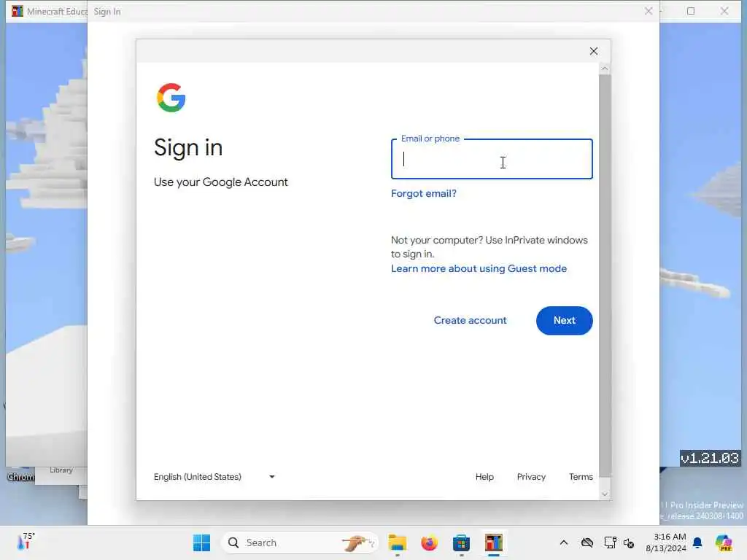The height and width of the screenshot is (560, 747).
Task: Click the blue Next button
Action: point(564,321)
